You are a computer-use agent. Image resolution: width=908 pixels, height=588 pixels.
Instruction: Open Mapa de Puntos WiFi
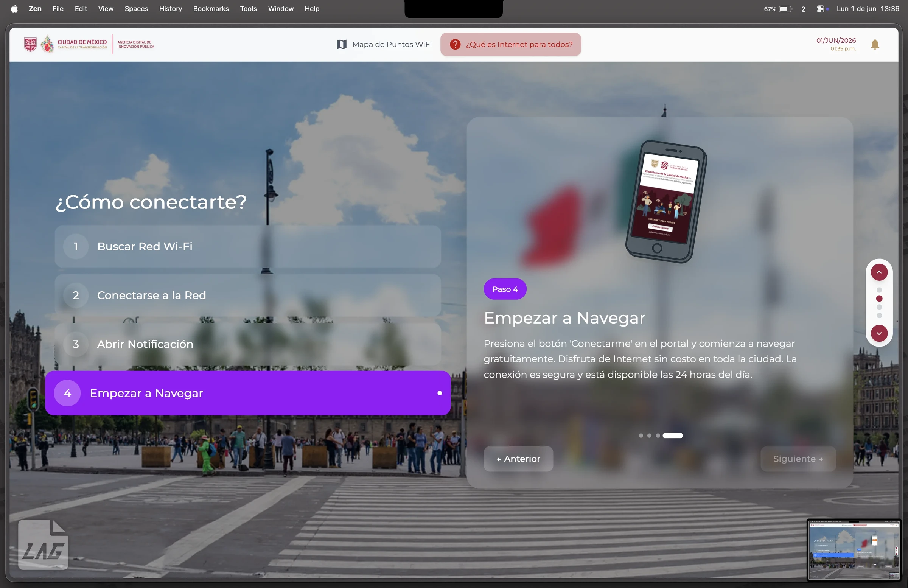[x=384, y=45]
